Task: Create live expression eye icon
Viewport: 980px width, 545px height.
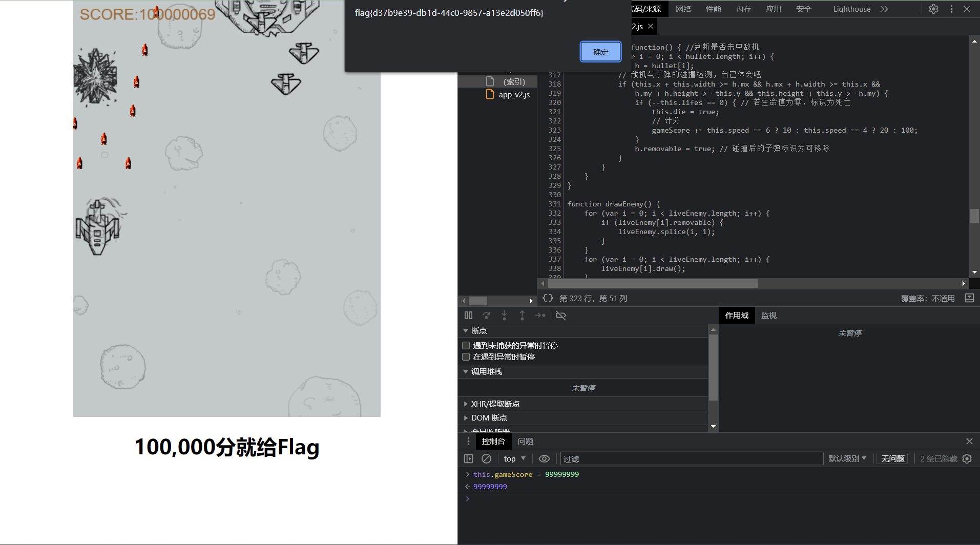Action: click(544, 459)
